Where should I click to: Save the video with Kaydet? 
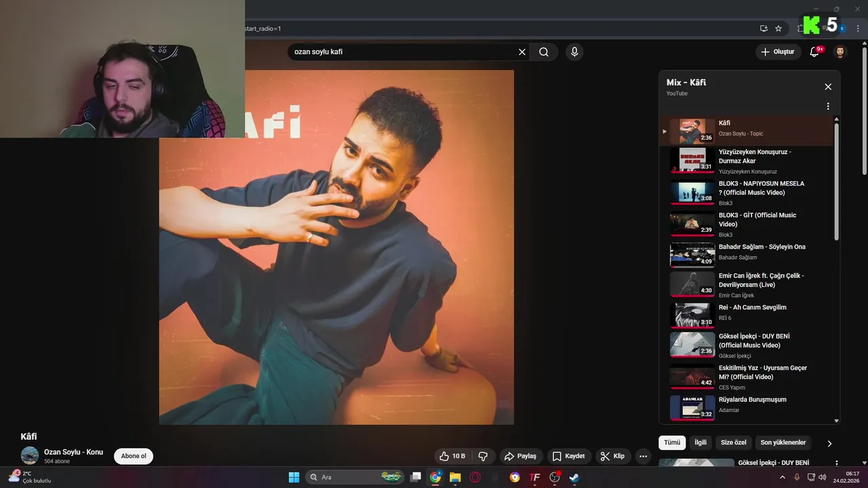tap(568, 456)
